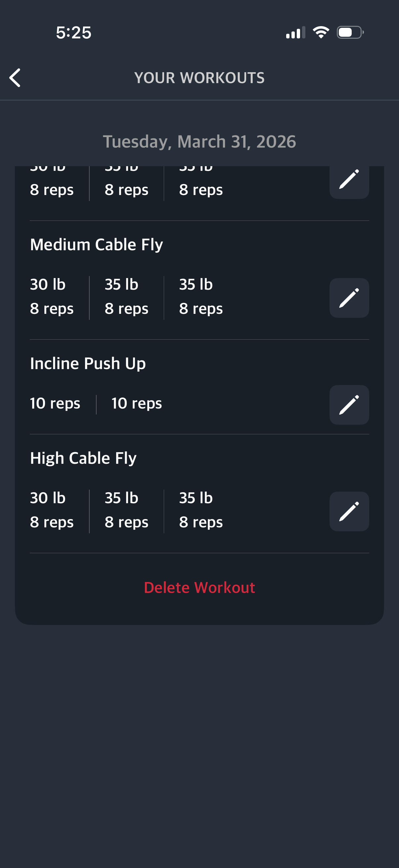This screenshot has width=399, height=868.
Task: Tap the second 10 reps set of Incline Push Up
Action: (x=136, y=403)
